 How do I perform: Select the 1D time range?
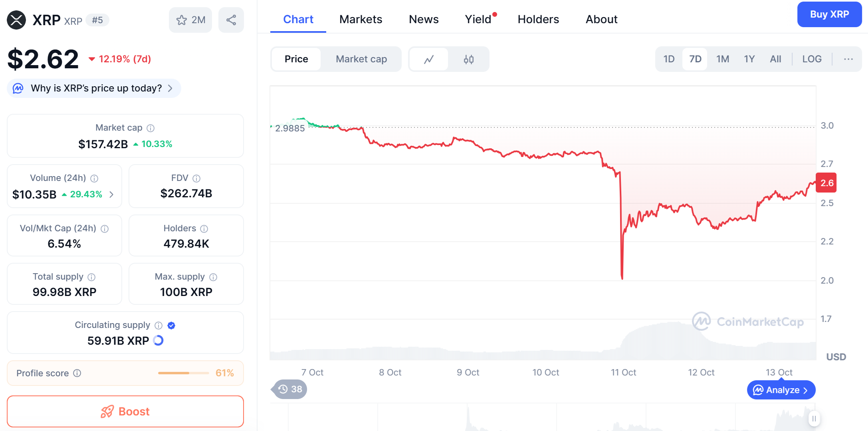[x=669, y=59]
